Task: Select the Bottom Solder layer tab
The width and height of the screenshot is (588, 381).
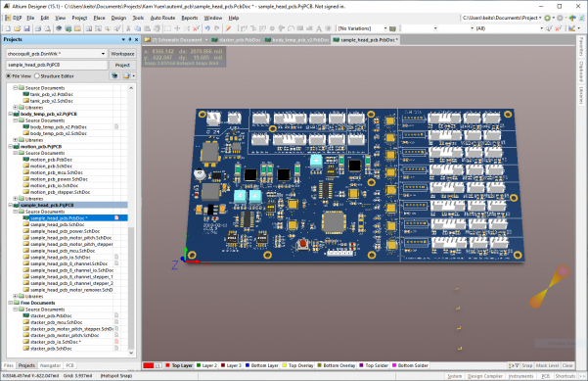Action: [x=410, y=365]
